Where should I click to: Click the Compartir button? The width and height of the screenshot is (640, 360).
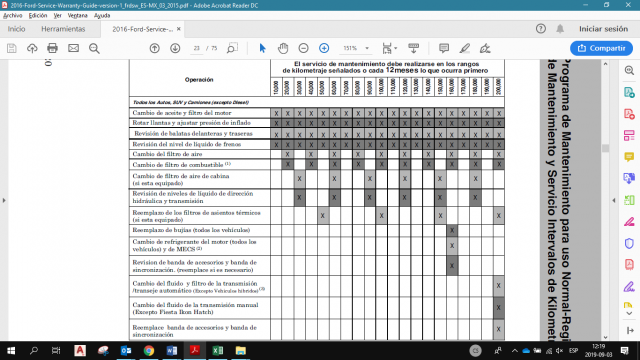click(x=602, y=48)
